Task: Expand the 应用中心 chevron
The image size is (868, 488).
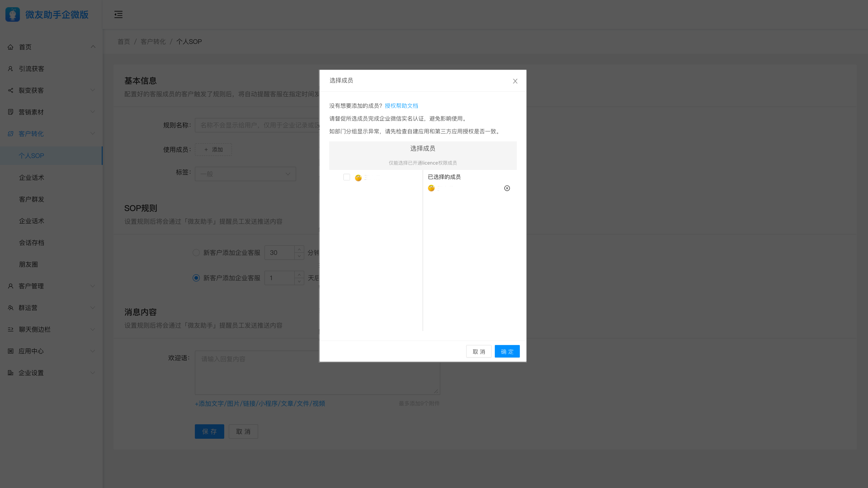Action: (x=93, y=351)
